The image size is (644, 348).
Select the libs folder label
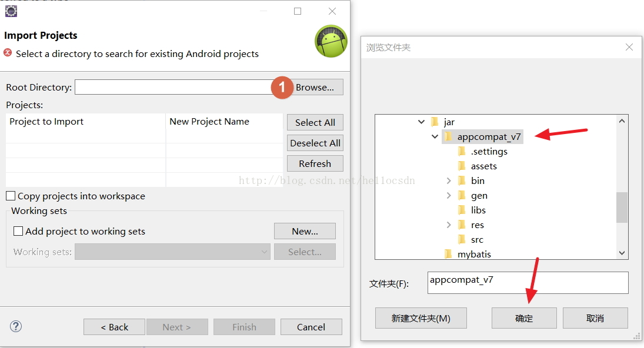tap(478, 210)
